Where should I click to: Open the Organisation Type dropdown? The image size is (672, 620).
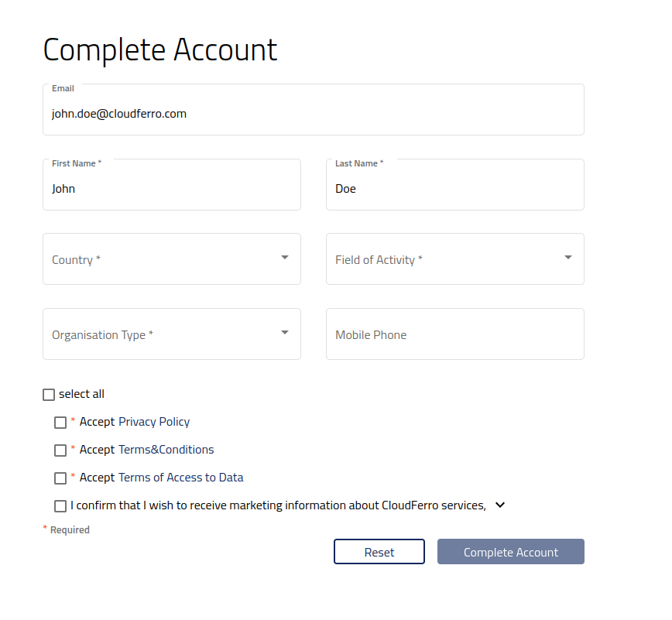click(172, 334)
